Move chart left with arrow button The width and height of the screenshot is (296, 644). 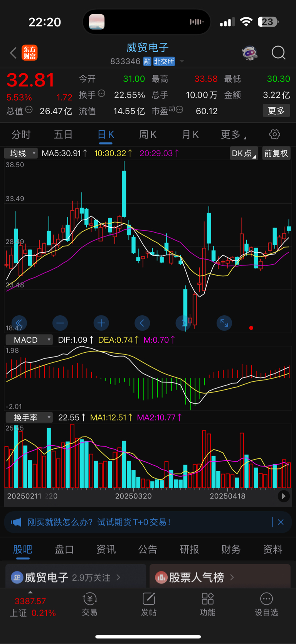(142, 323)
